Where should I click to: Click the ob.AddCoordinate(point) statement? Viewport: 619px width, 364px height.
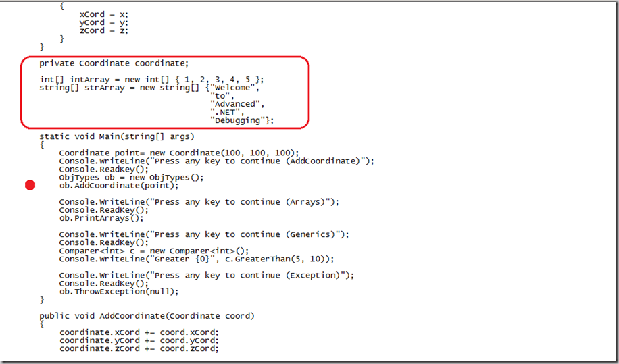pyautogui.click(x=118, y=186)
